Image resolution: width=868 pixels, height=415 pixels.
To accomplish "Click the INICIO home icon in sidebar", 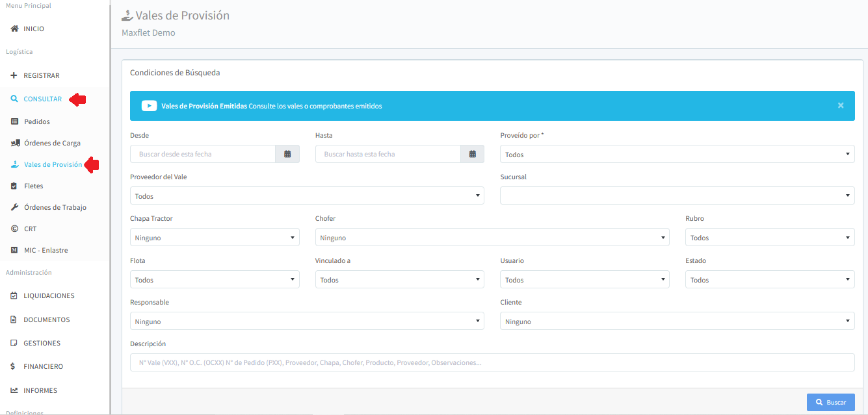I will click(x=14, y=29).
